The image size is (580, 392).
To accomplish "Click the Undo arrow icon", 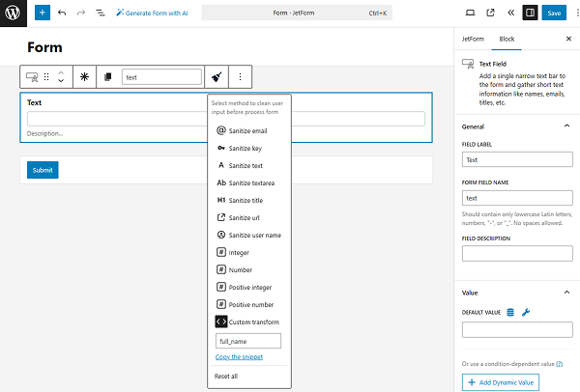I will pos(62,14).
